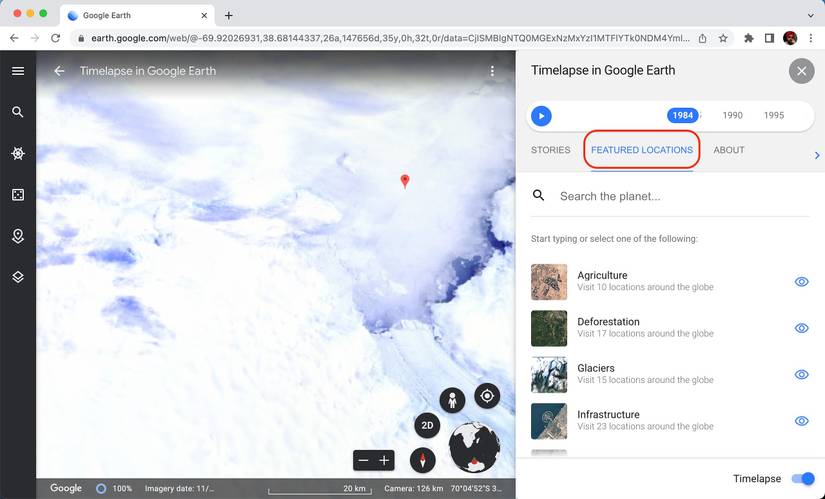Click the Agriculture thumbnail image
The image size is (825, 499).
pyautogui.click(x=549, y=282)
